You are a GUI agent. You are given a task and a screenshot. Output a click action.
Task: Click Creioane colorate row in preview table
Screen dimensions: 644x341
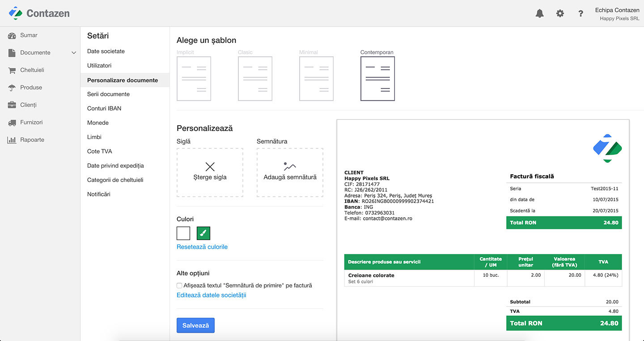pos(483,278)
